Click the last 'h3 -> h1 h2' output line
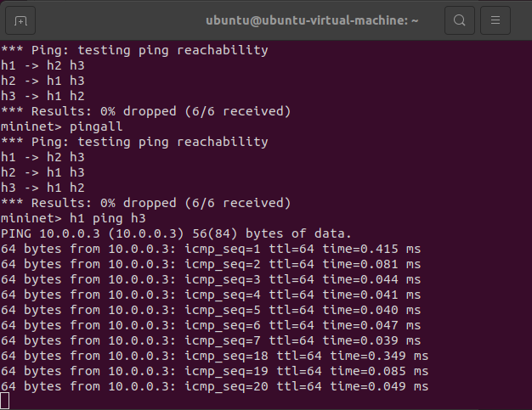The height and width of the screenshot is (410, 532). click(x=42, y=188)
